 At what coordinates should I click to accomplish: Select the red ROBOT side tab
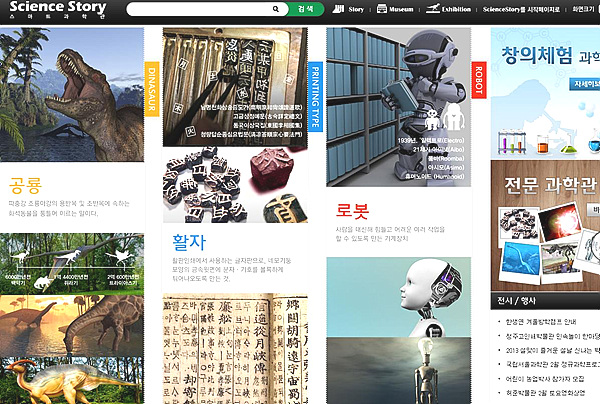tap(479, 80)
